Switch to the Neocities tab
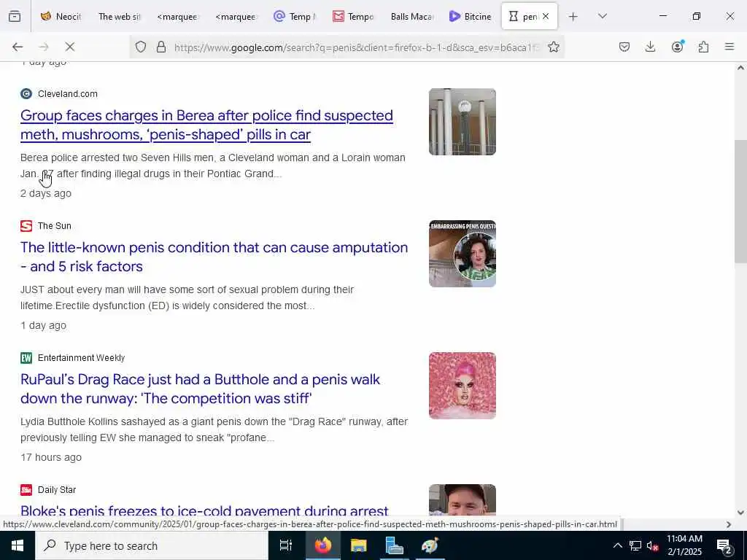Image resolution: width=747 pixels, height=560 pixels. (x=61, y=17)
